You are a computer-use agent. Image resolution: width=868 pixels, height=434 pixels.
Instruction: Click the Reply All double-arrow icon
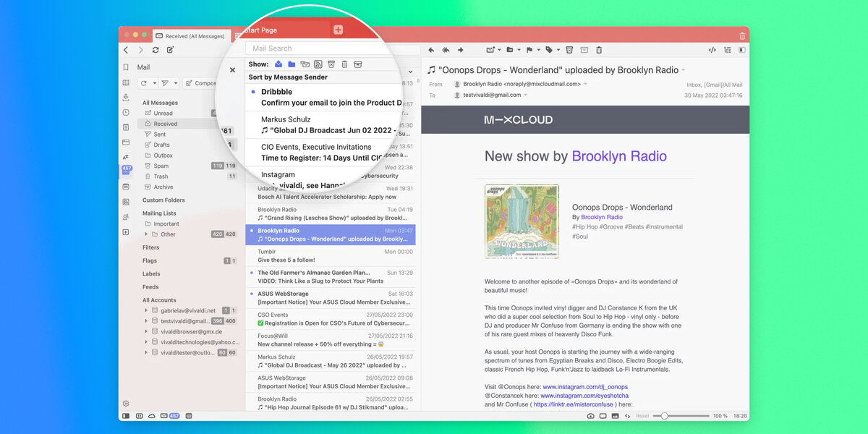coord(446,50)
